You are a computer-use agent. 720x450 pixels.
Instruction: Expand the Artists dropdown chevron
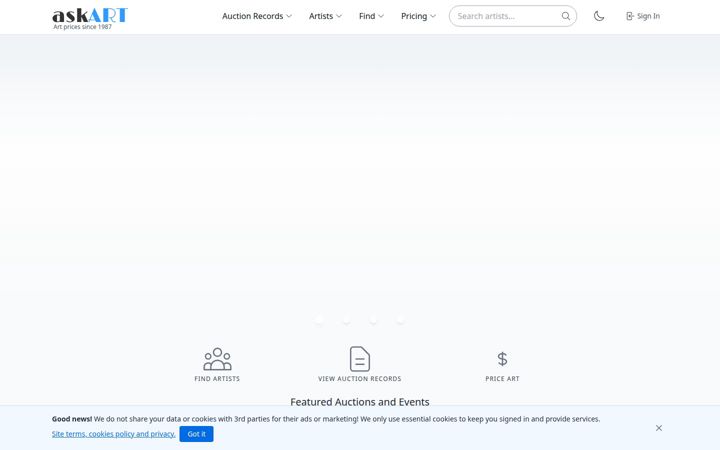coord(339,16)
